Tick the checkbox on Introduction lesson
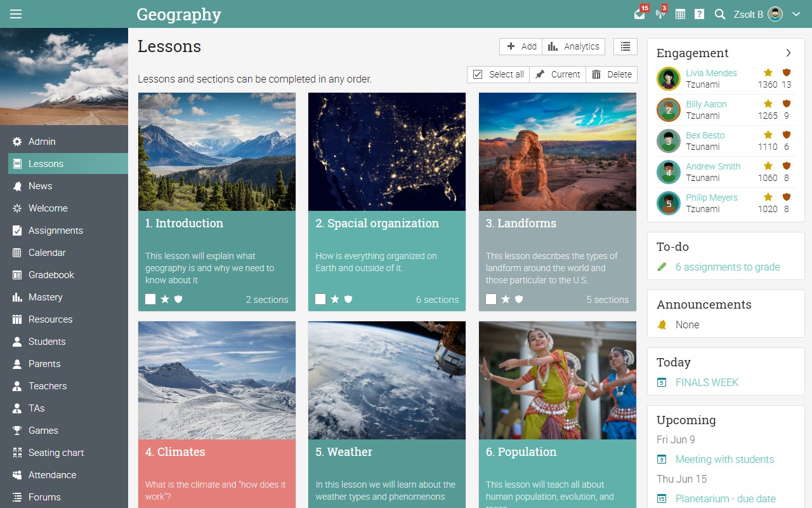812x508 pixels. pos(150,299)
